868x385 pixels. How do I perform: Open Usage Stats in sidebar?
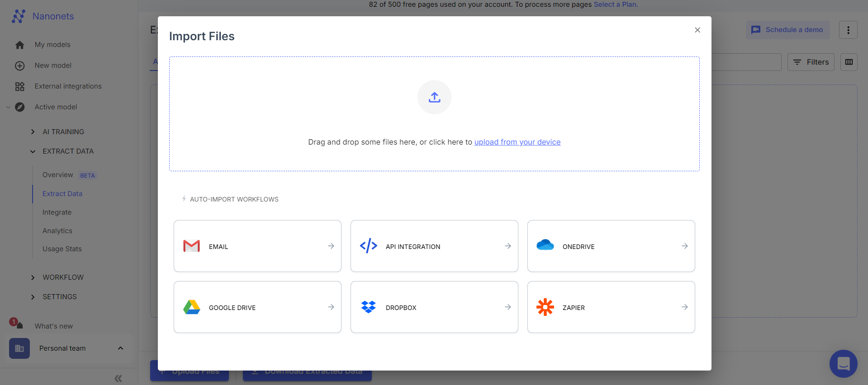(62, 249)
